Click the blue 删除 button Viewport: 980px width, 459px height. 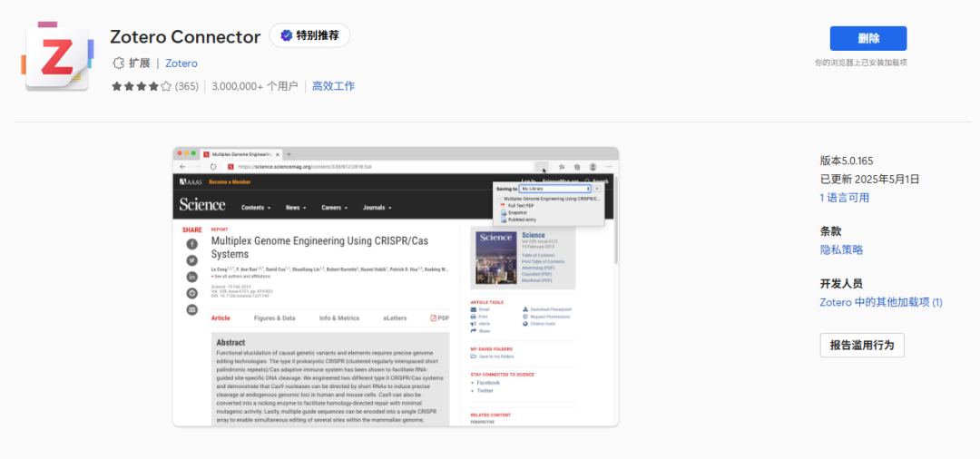(868, 38)
